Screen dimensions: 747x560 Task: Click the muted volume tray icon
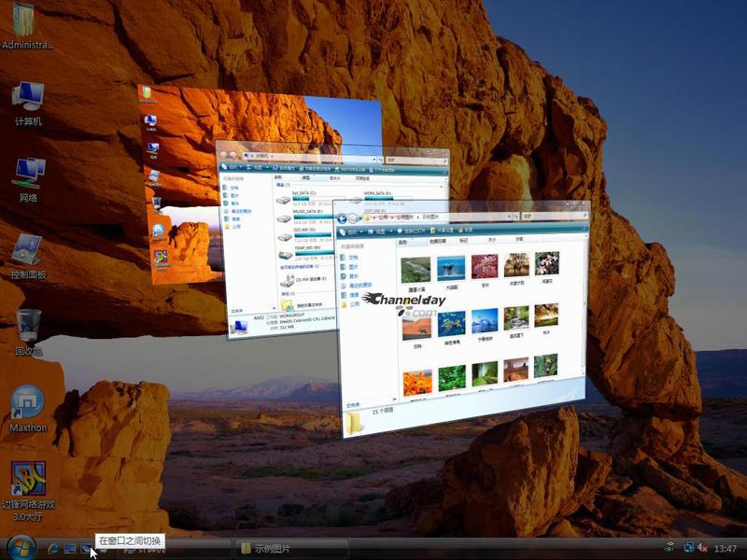(x=702, y=548)
